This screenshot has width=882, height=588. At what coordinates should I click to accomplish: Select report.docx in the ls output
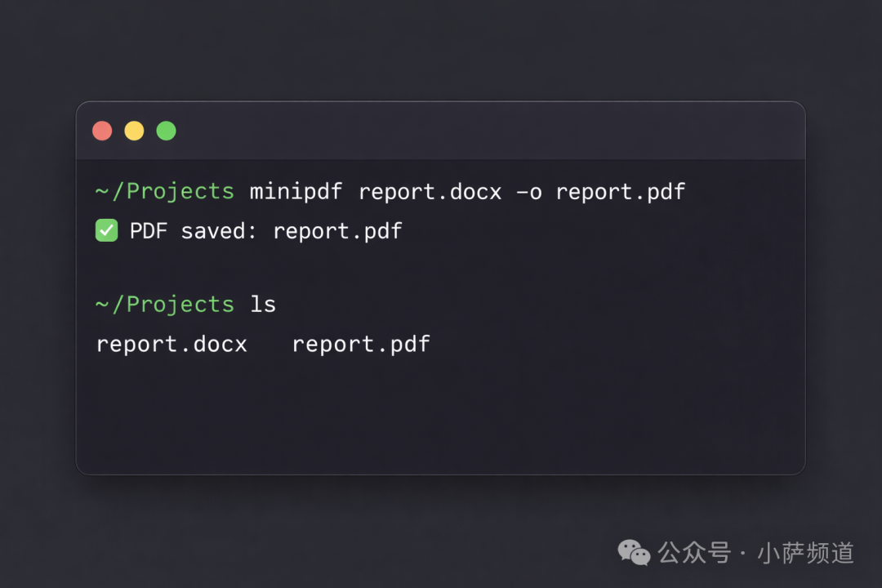(x=171, y=344)
